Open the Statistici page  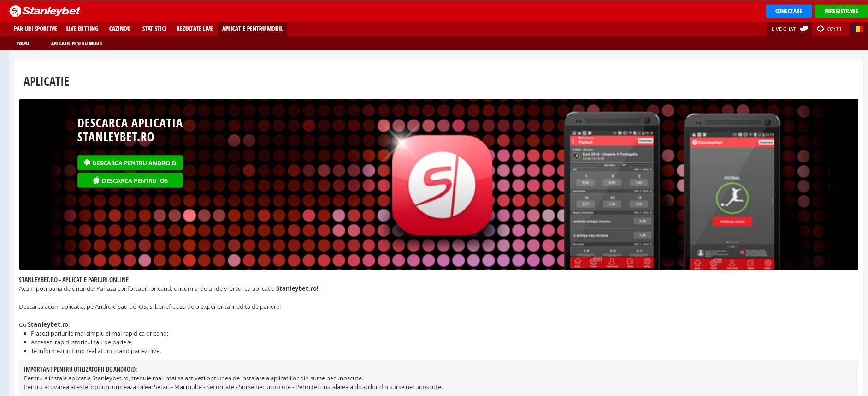154,29
